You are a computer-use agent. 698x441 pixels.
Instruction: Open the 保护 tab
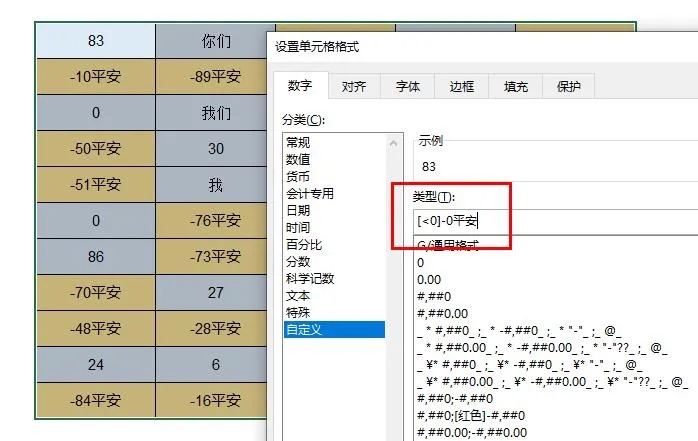click(570, 87)
